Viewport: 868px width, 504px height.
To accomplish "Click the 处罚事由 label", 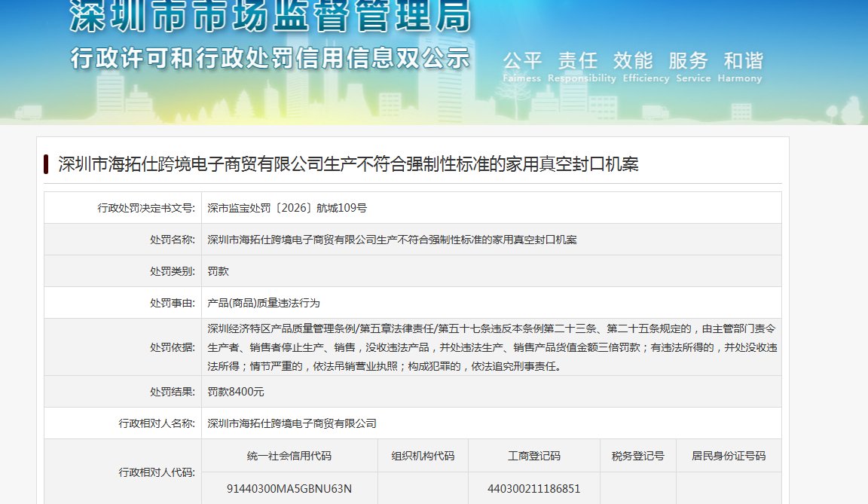I will pos(172,303).
